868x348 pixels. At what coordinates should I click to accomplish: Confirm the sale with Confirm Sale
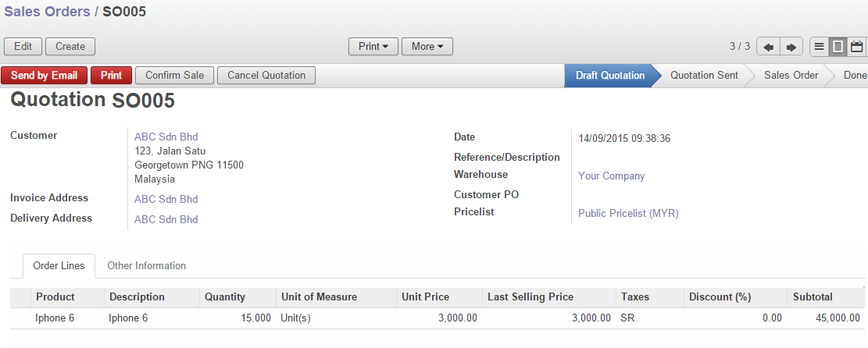point(174,76)
